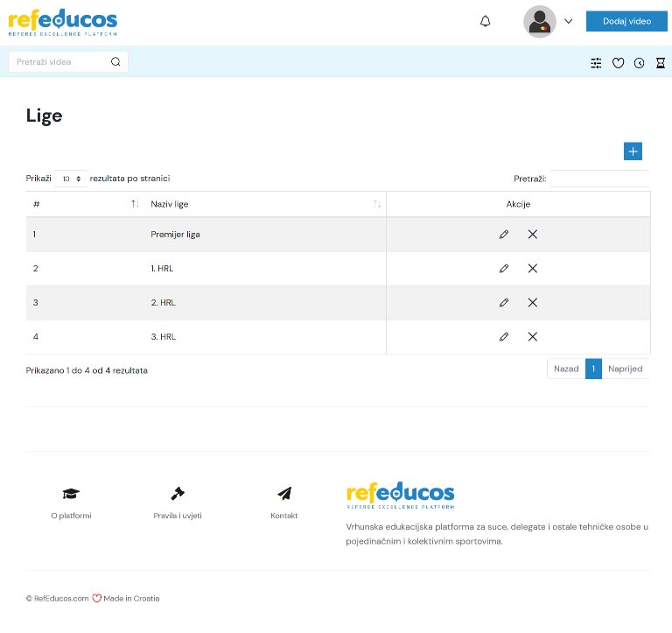672x633 pixels.
Task: Sort by Naziv lige column
Action: (377, 204)
